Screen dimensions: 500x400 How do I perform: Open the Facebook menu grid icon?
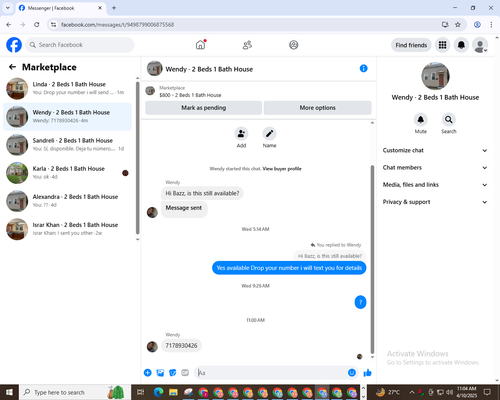coord(442,45)
